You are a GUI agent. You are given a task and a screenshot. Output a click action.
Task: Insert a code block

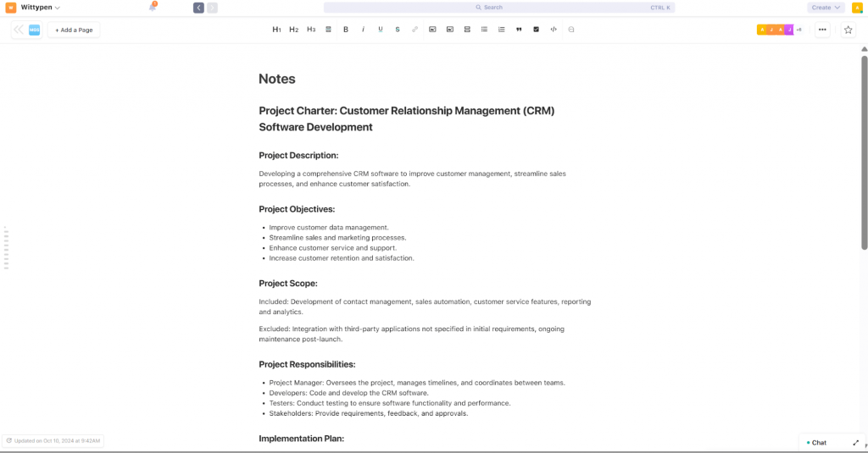(554, 30)
